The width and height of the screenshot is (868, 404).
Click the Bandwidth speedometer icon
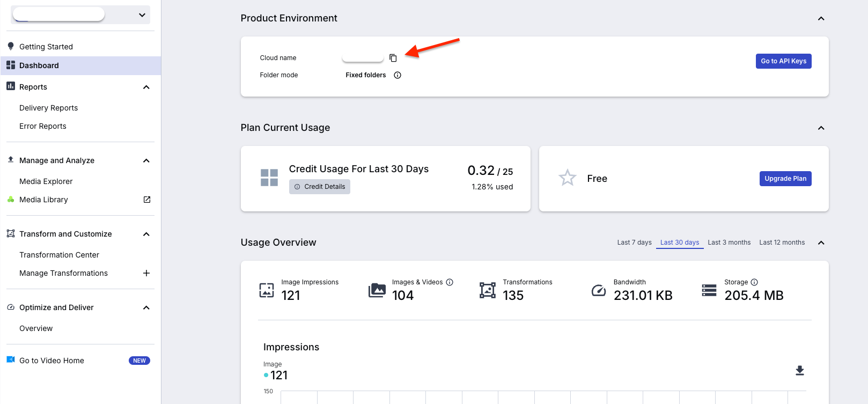(x=599, y=290)
